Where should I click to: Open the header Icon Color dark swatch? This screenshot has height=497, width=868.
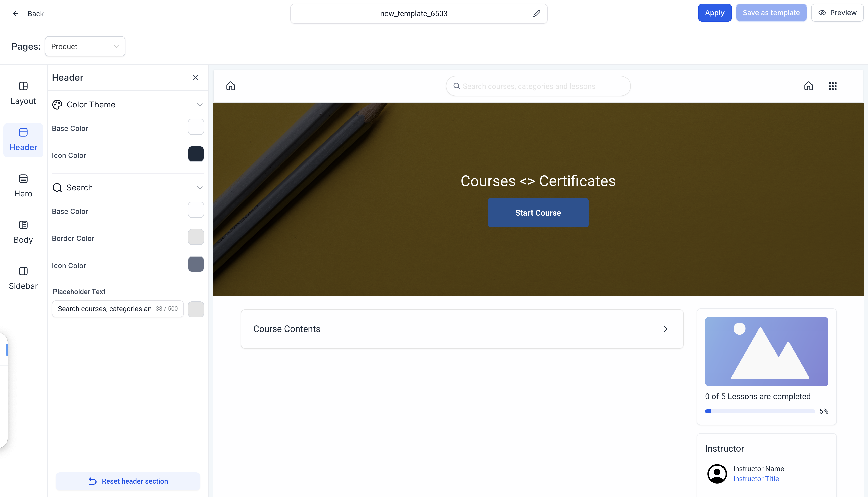tap(196, 154)
